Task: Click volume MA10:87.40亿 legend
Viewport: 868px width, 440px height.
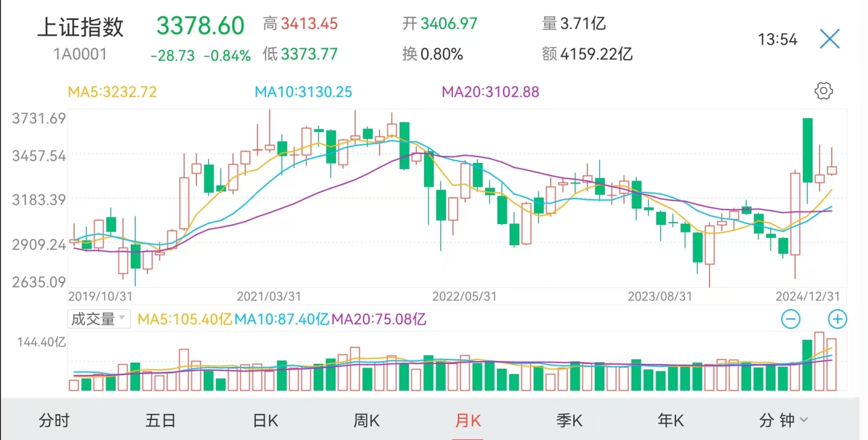Action: tap(282, 319)
